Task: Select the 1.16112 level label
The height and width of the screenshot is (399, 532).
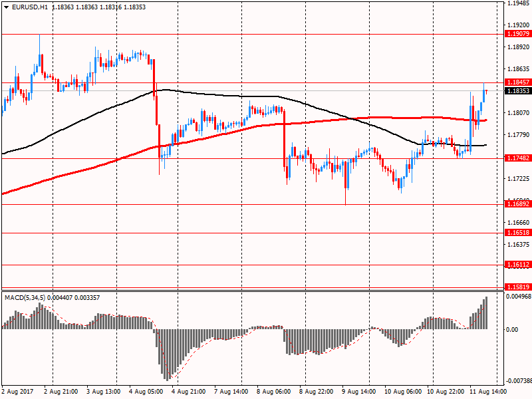Action: (x=518, y=265)
